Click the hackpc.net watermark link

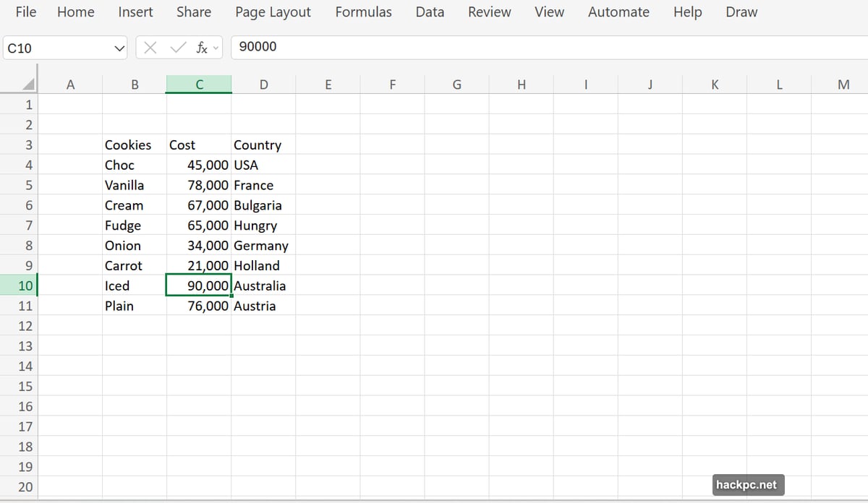coord(748,484)
